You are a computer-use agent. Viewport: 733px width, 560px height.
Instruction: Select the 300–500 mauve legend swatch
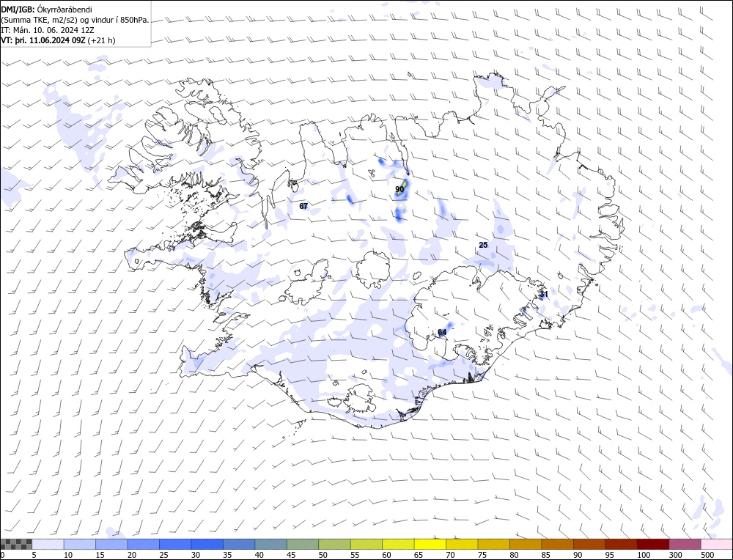click(x=684, y=544)
